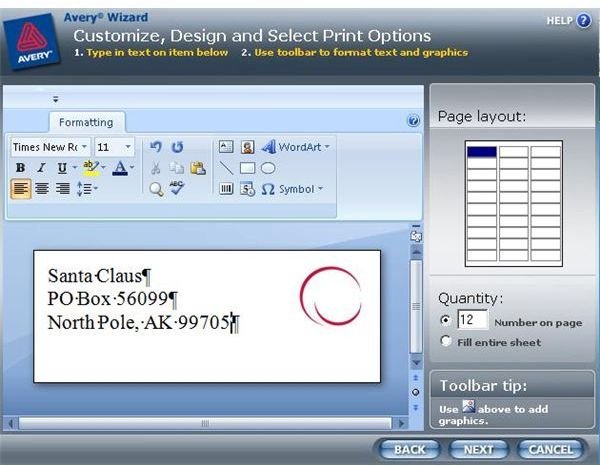Apply text highlight color

coord(91,168)
